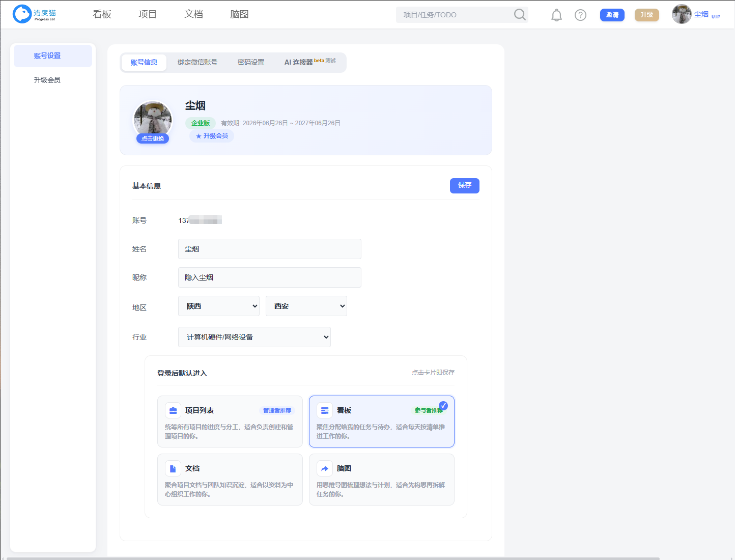Open 文档 in top navigation
This screenshot has height=560, width=735.
(x=193, y=14)
